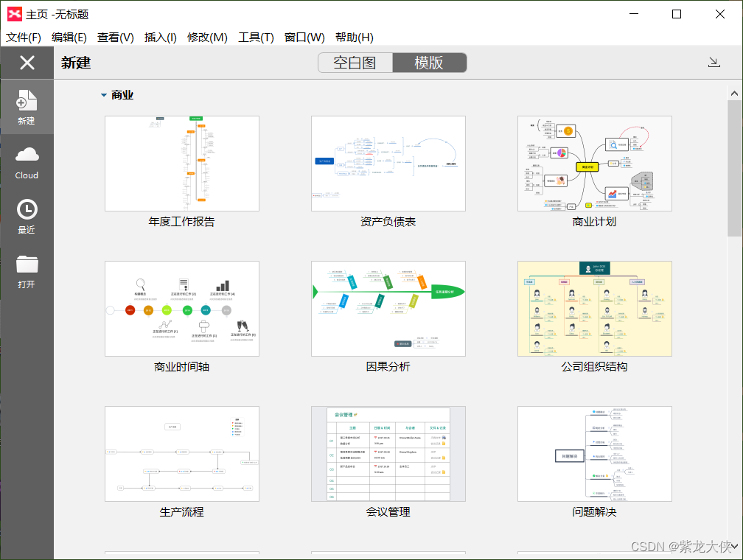This screenshot has height=560, width=743.
Task: Click the scrollbar up arrow
Action: point(734,94)
